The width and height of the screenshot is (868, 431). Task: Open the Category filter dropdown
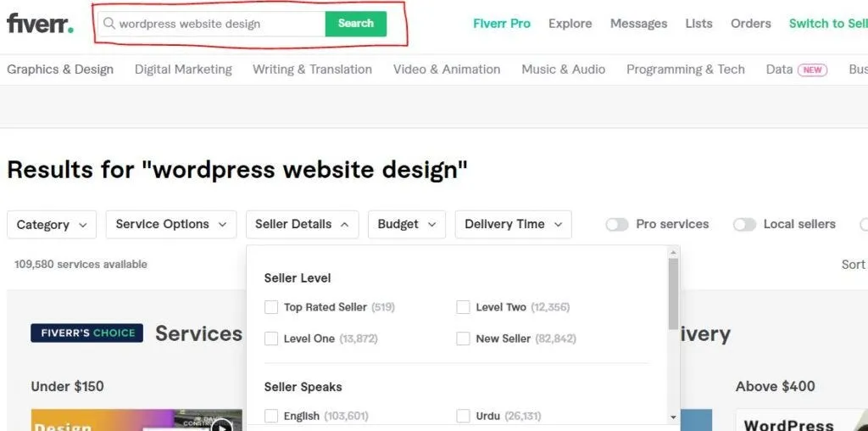[52, 224]
